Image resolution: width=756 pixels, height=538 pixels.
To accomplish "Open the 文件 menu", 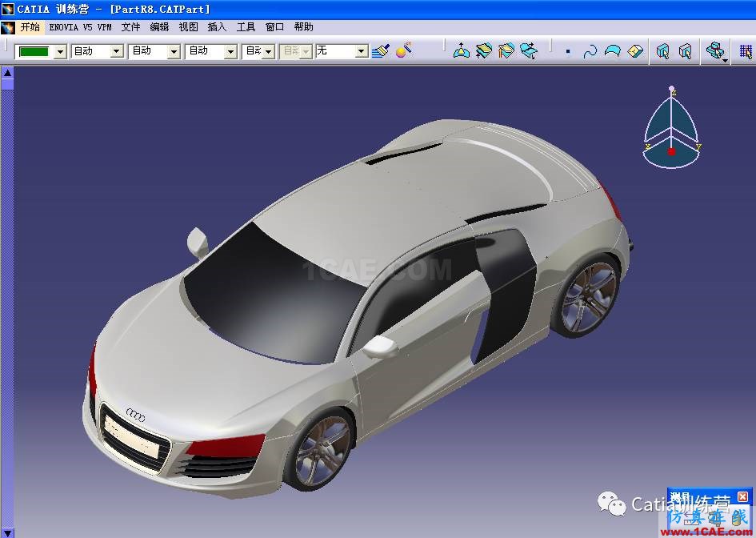I will click(130, 27).
